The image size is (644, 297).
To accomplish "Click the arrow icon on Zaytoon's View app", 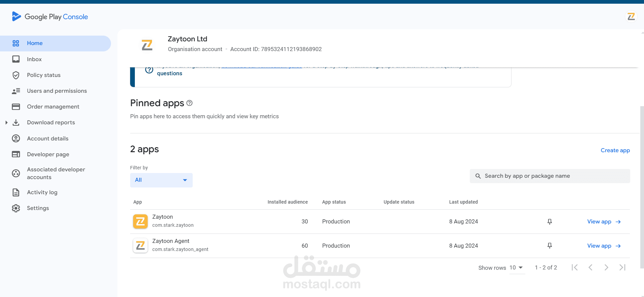I will (618, 222).
